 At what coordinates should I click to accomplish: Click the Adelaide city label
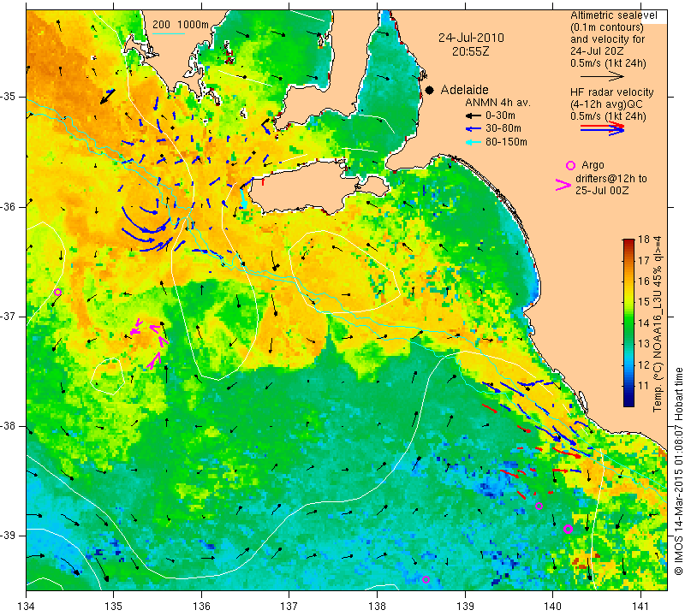464,90
